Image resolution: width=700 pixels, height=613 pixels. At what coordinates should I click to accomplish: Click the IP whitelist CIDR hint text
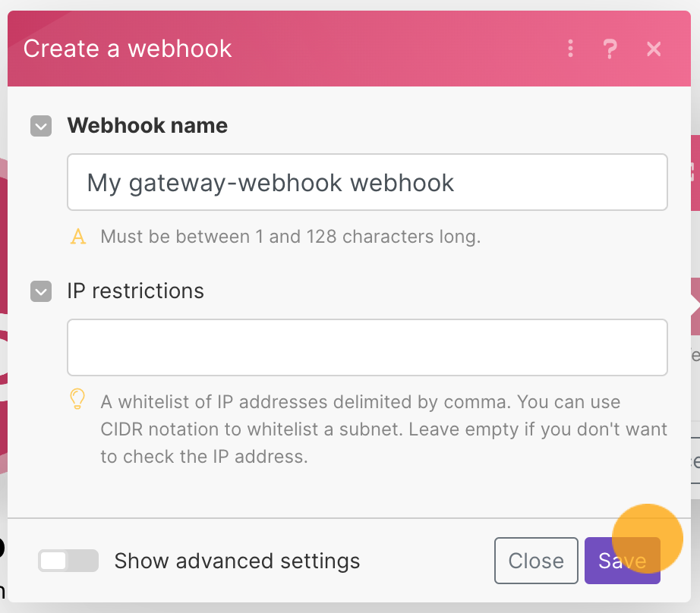tap(383, 429)
